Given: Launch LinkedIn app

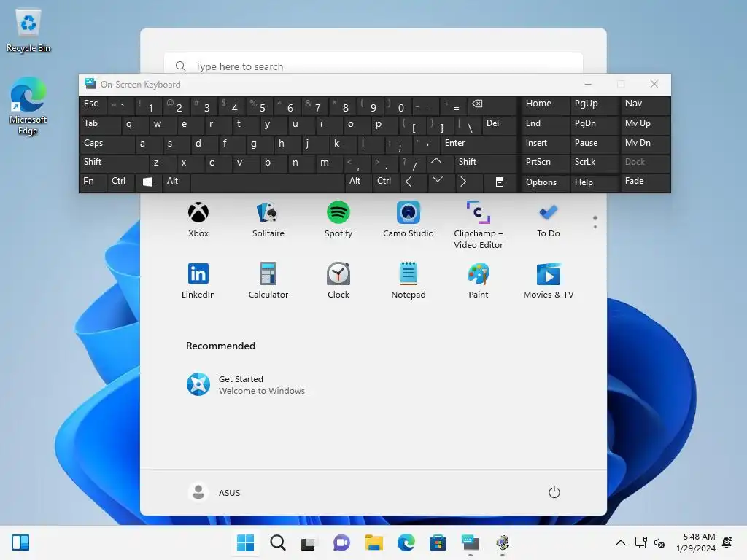Looking at the screenshot, I should (198, 281).
